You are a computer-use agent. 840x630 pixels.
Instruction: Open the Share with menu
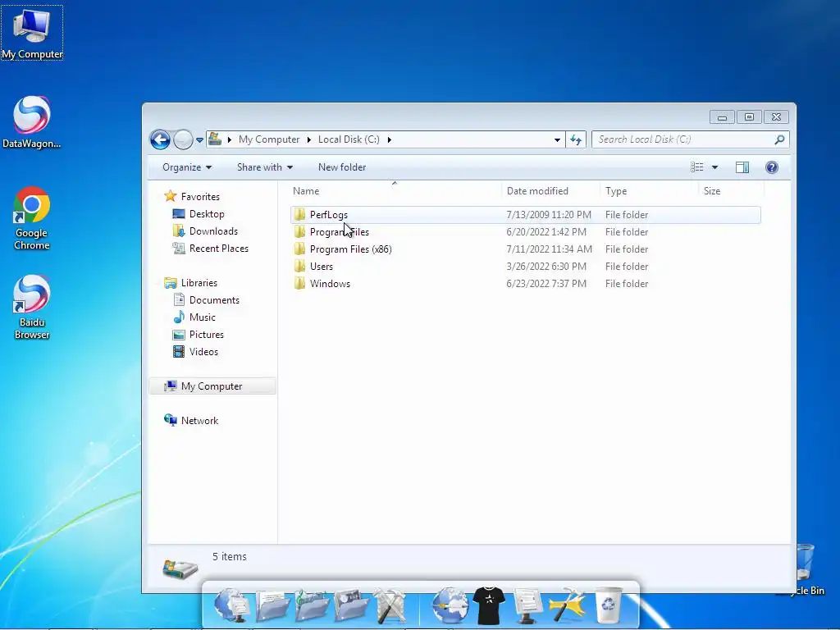pos(265,167)
